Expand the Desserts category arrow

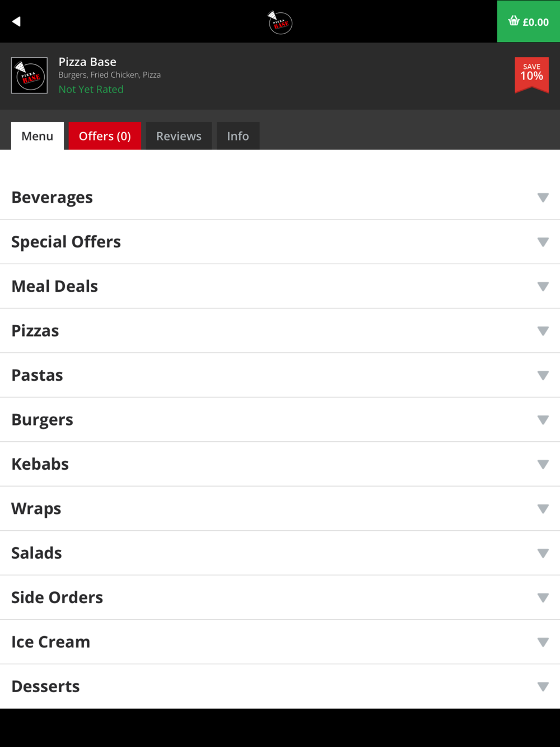[x=543, y=687]
